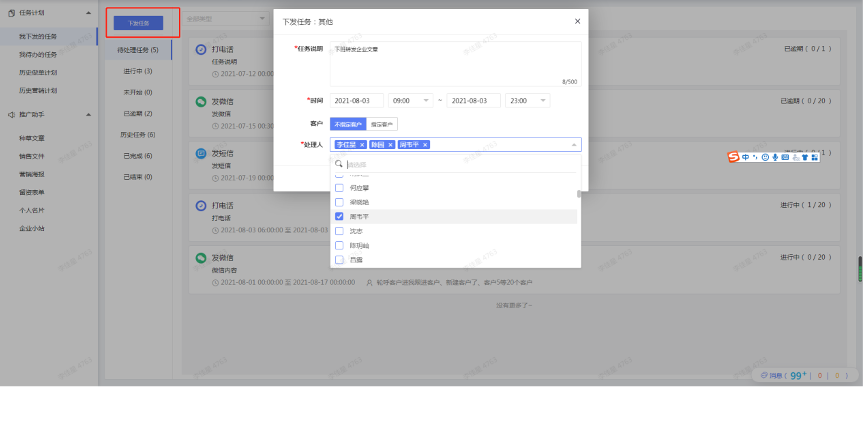Toggle Chinese mode 中 on Sogou bar
Image resolution: width=864 pixels, height=422 pixels.
tap(745, 157)
